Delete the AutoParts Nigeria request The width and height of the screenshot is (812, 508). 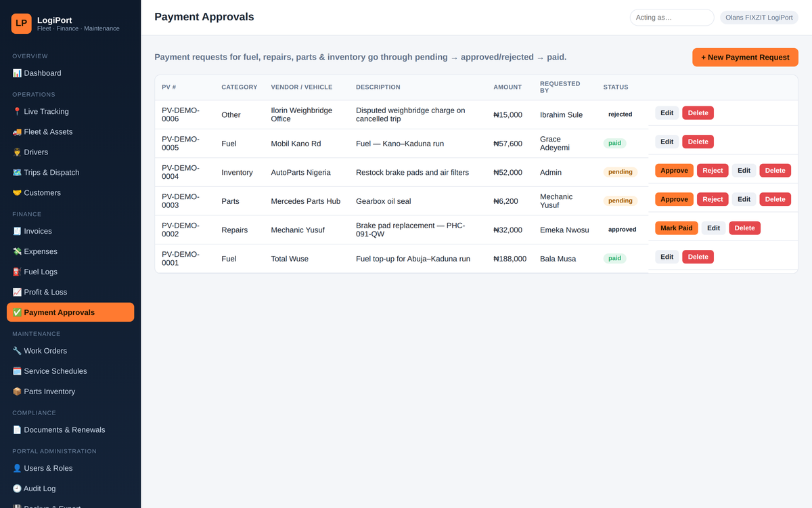(775, 171)
